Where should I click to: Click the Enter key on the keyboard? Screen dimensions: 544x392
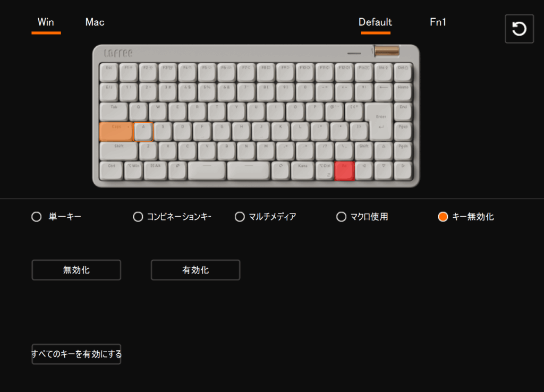coord(380,122)
